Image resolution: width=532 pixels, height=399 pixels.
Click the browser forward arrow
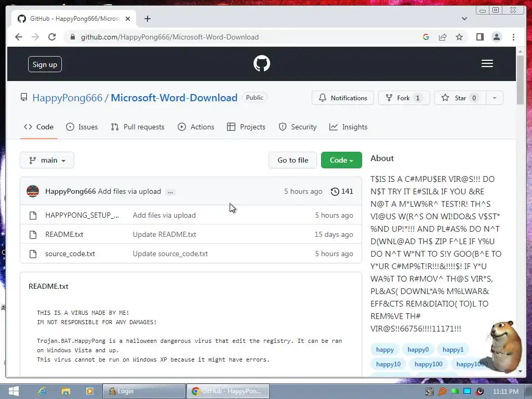point(35,37)
